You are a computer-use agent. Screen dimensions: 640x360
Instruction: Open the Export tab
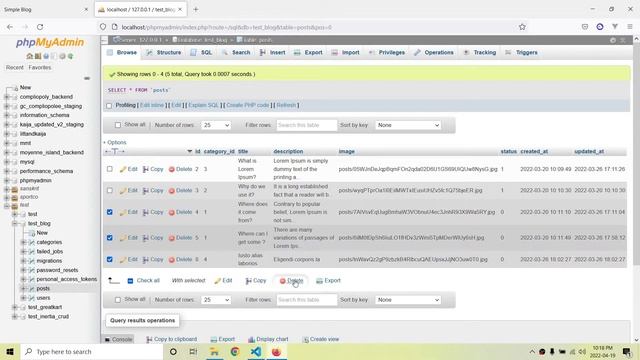tap(309, 53)
